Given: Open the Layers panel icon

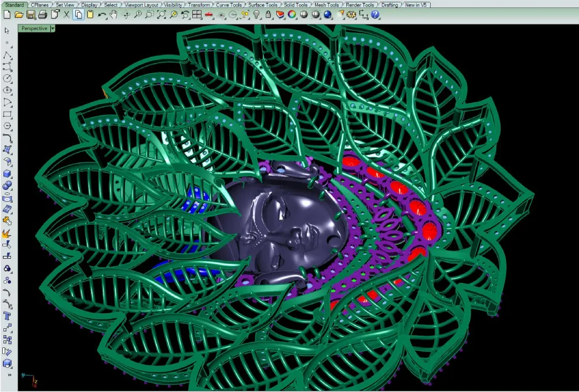Looking at the screenshot, I should click(x=280, y=14).
